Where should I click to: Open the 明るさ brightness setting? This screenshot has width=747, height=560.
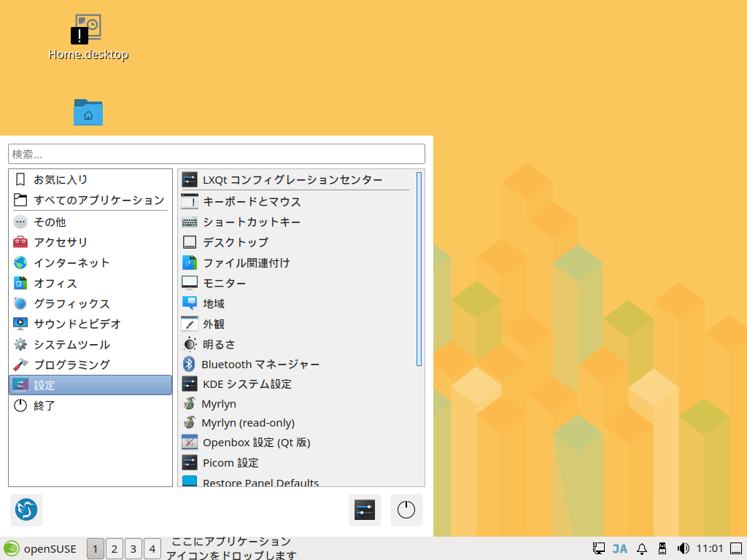219,344
